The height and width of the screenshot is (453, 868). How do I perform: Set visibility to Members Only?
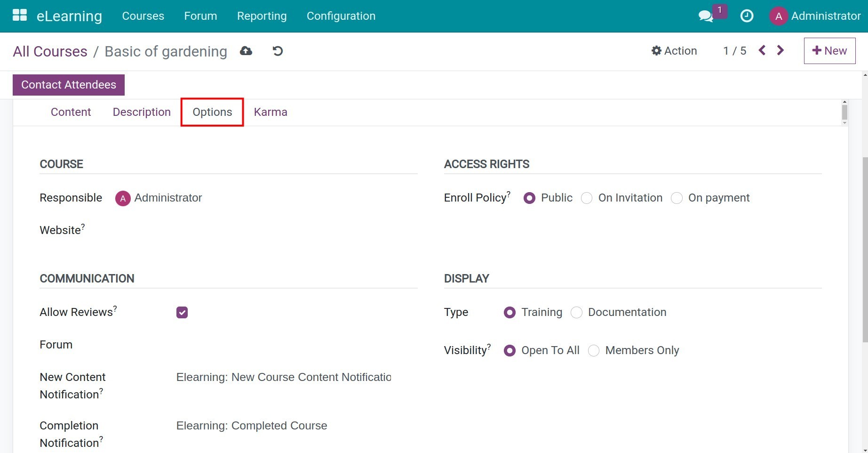click(x=594, y=350)
